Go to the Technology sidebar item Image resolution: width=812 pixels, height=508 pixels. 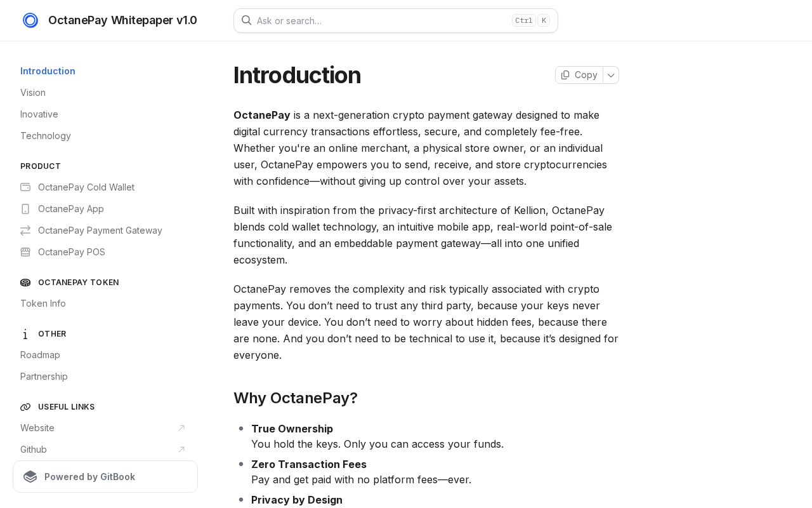46,136
